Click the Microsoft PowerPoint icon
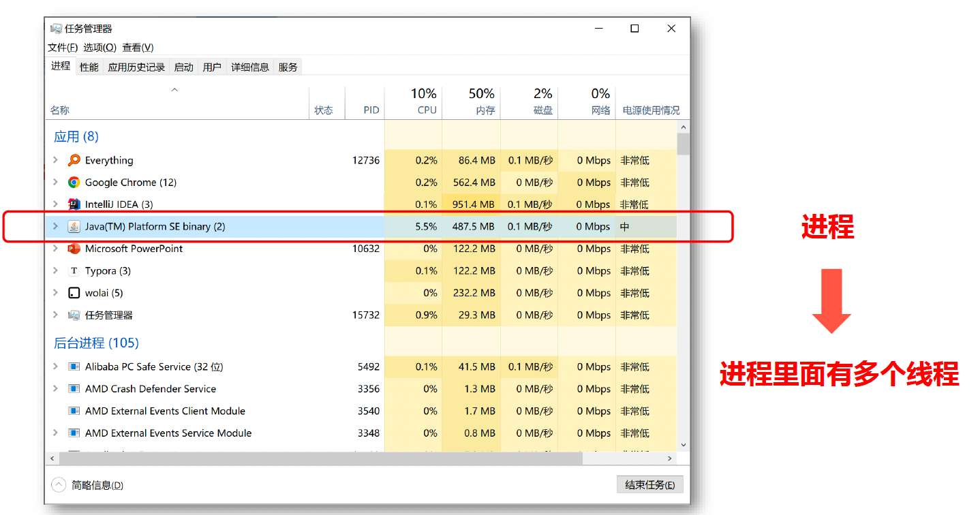980x515 pixels. (74, 249)
